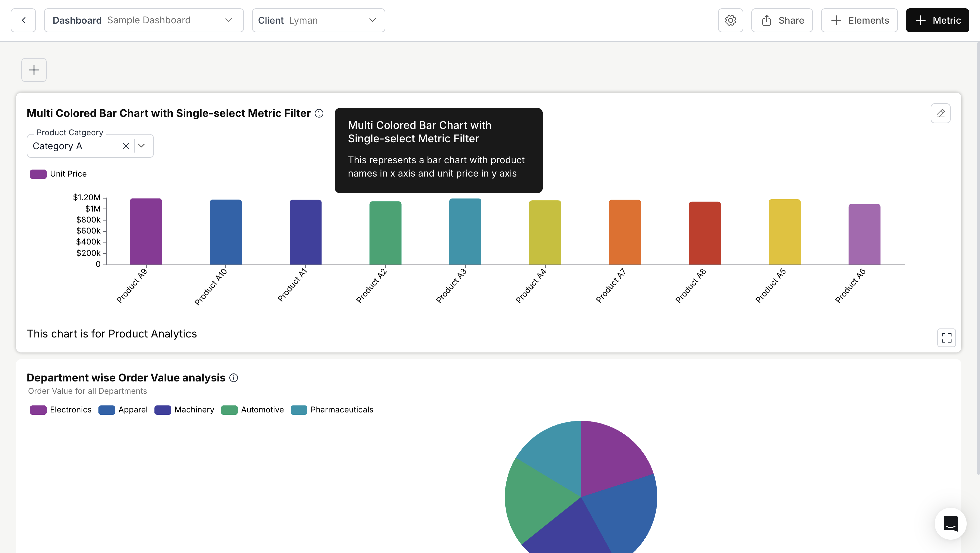Screen dimensions: 980x553
Task: Open the Dashboard Sample Dashboard dropdown
Action: click(144, 20)
